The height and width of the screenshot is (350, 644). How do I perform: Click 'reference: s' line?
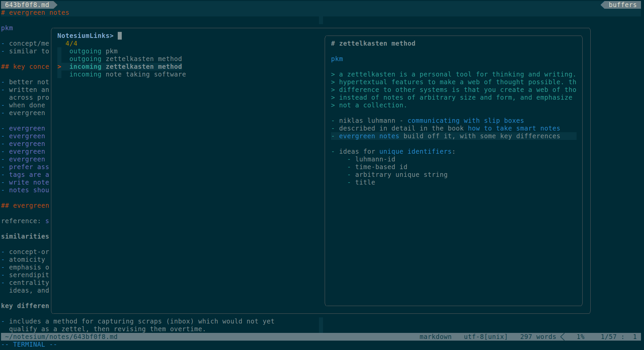click(x=25, y=221)
